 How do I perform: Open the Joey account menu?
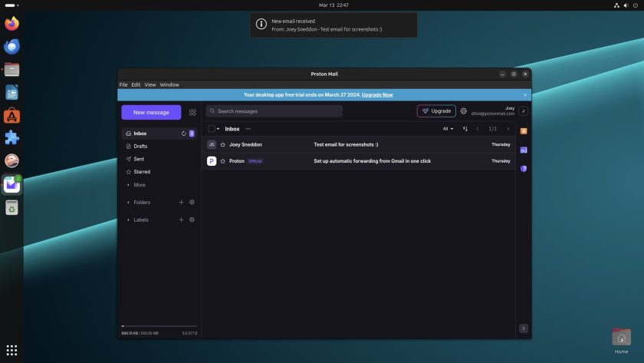pos(523,111)
